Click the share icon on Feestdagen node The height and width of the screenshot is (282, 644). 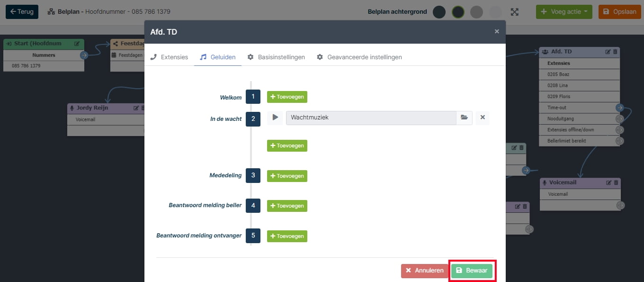pos(116,44)
